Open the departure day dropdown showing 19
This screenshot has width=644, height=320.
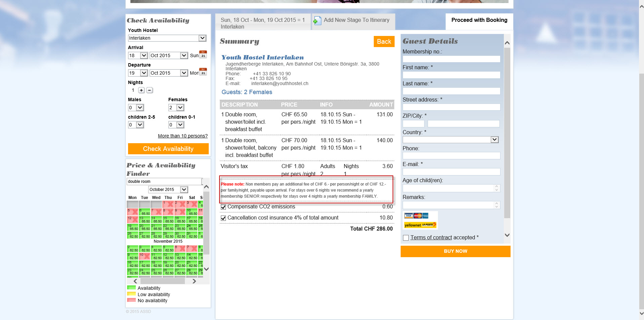pos(138,73)
